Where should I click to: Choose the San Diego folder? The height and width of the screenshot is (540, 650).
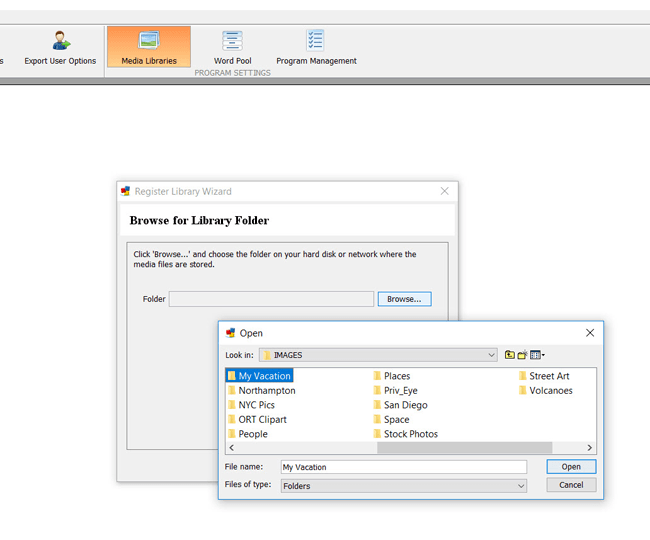coord(405,405)
